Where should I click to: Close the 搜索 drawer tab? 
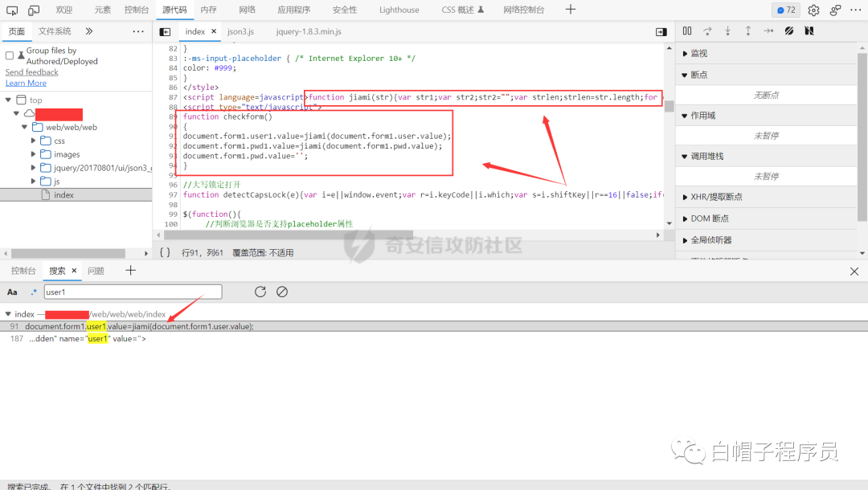(x=74, y=271)
